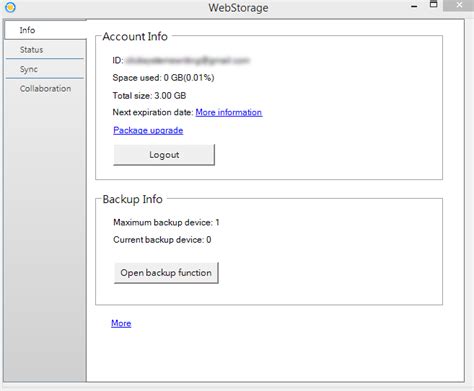Open the Info tab
This screenshot has height=391, width=474.
coord(45,30)
